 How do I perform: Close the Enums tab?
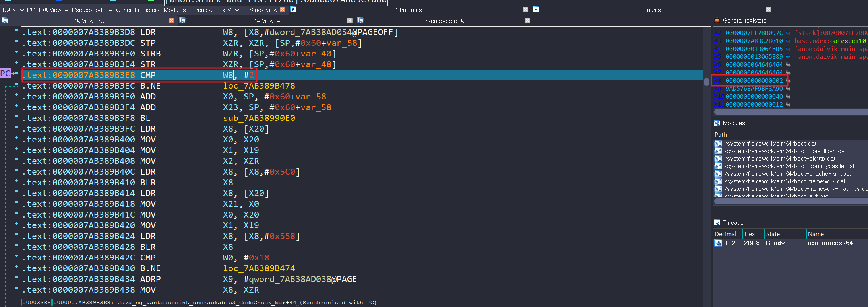(769, 10)
